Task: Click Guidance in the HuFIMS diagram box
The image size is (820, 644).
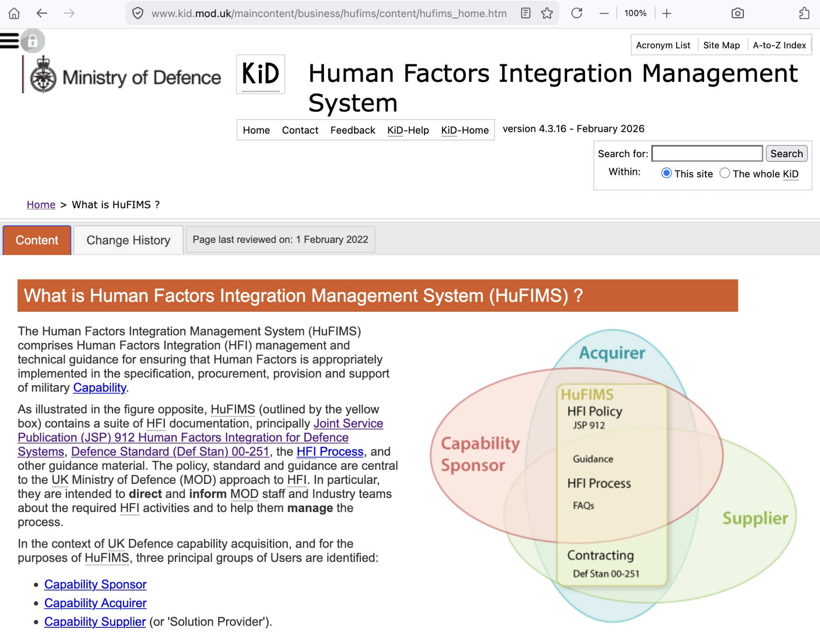Action: [593, 459]
